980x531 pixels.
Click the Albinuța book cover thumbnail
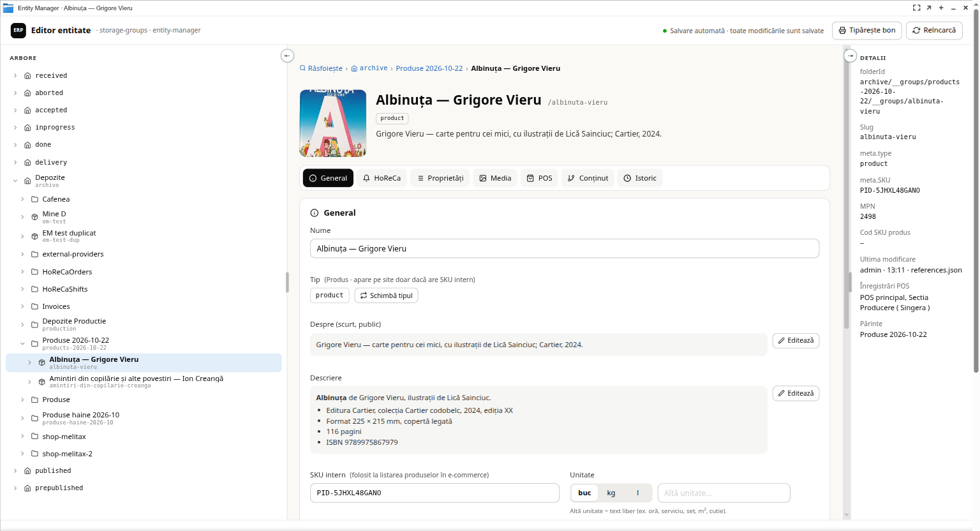pos(333,123)
